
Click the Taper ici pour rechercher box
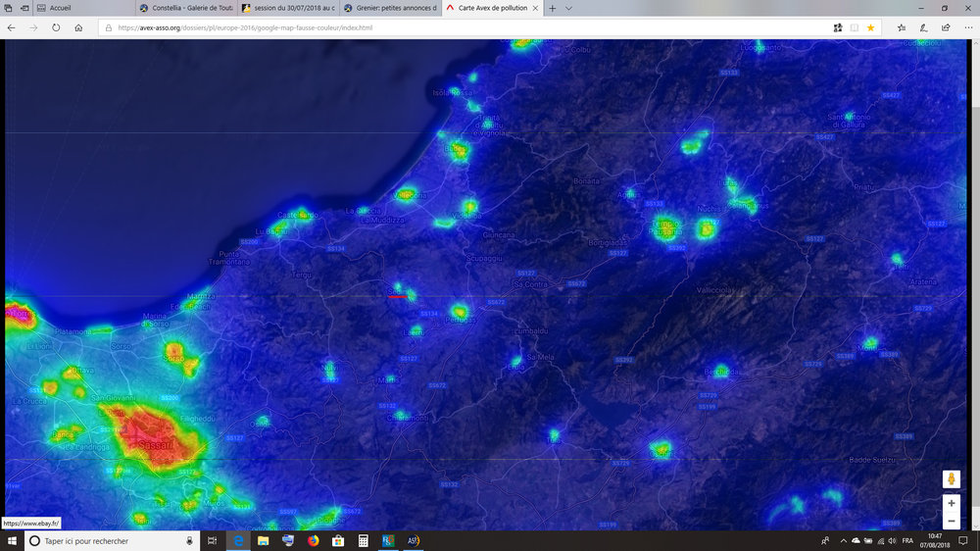113,541
